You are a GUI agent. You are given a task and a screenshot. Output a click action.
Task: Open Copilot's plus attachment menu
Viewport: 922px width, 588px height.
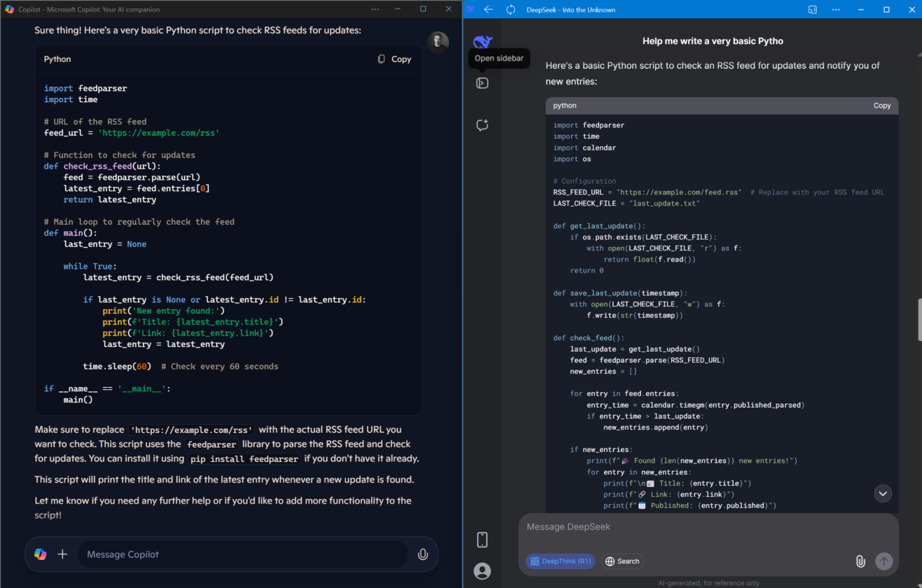point(63,554)
